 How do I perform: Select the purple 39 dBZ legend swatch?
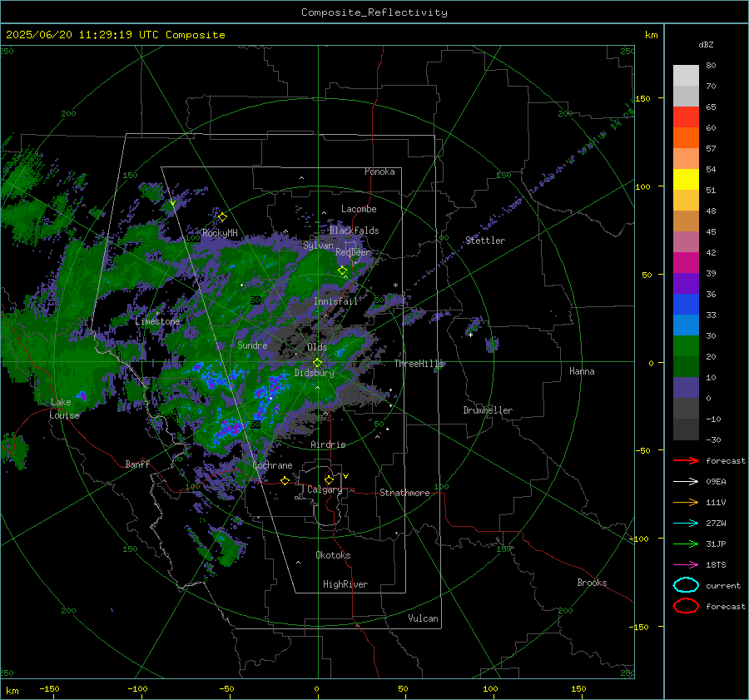(686, 283)
